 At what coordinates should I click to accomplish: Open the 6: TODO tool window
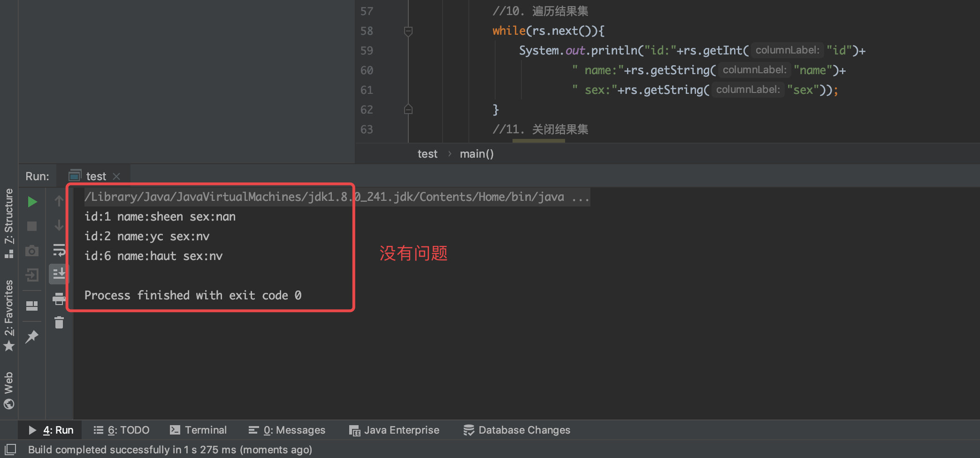coord(122,430)
